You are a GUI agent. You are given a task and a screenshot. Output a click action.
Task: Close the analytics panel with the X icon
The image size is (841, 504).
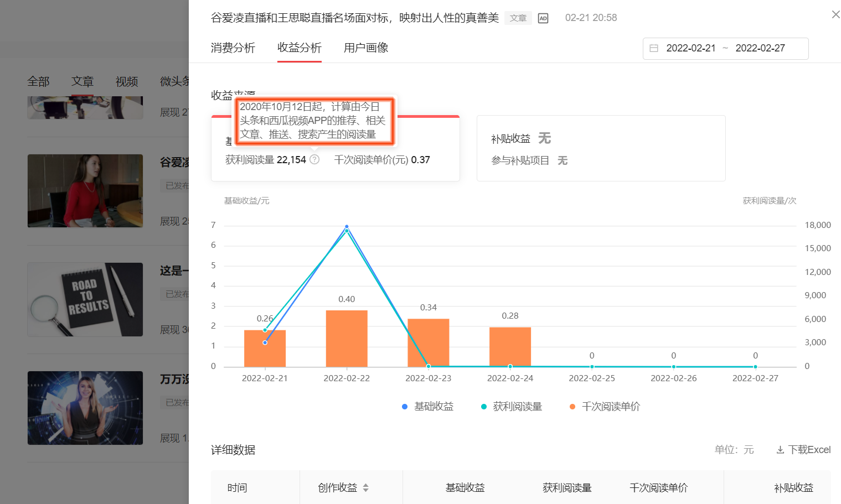coord(835,14)
